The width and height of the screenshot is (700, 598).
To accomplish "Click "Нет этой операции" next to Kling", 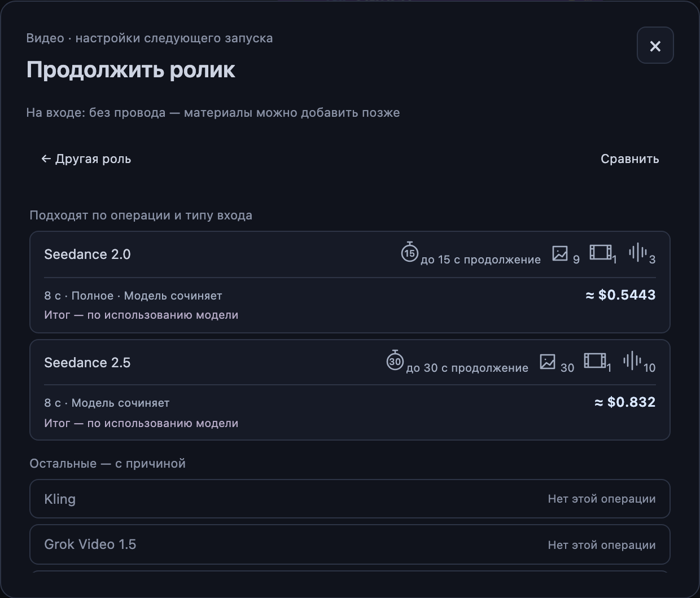I will pos(602,499).
